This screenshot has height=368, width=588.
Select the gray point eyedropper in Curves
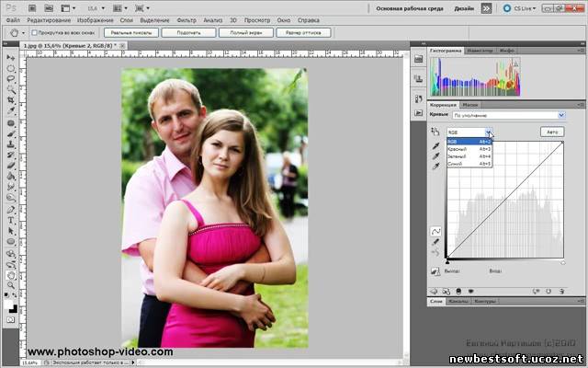pyautogui.click(x=435, y=155)
